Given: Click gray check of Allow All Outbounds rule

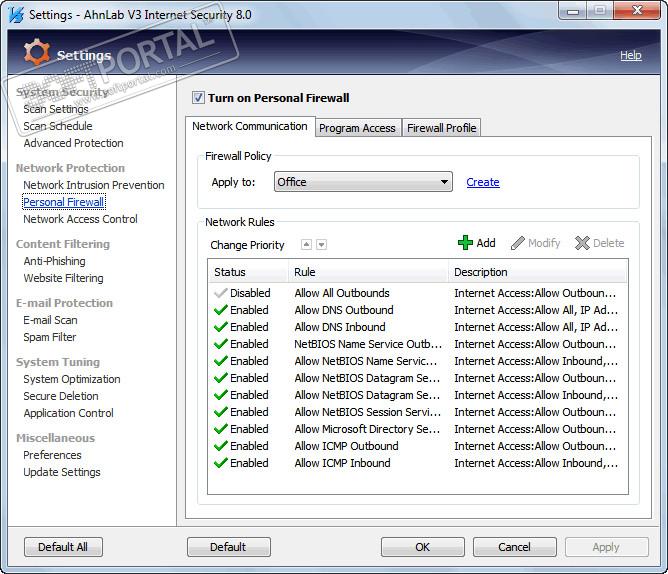Looking at the screenshot, I should (x=220, y=293).
